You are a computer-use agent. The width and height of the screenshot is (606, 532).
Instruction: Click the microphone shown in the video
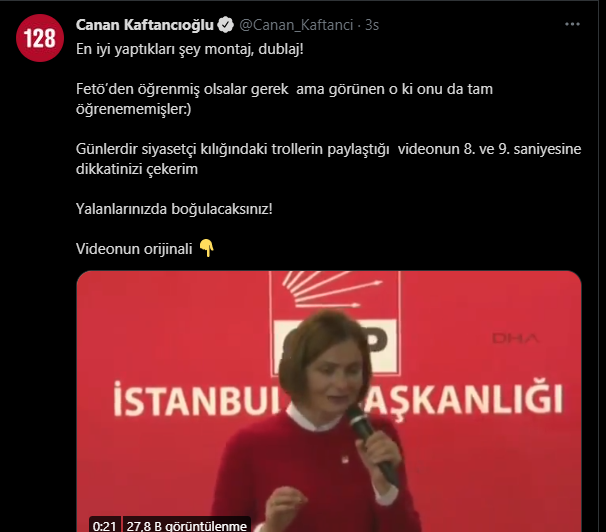coord(371,444)
